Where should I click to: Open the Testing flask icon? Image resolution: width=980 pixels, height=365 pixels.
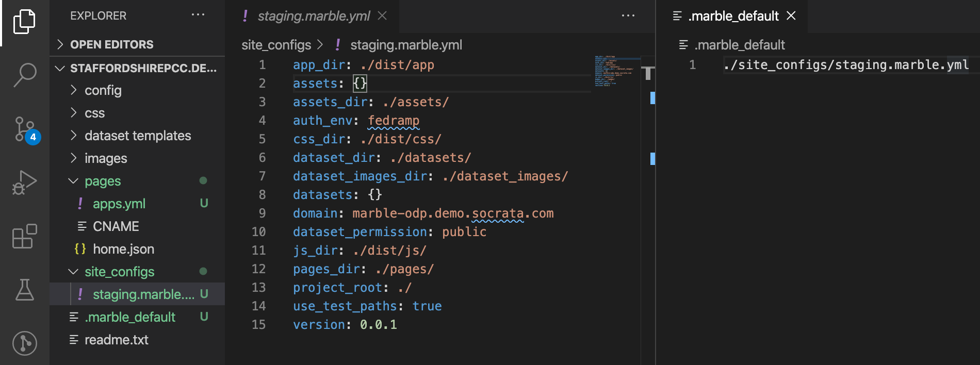24,290
